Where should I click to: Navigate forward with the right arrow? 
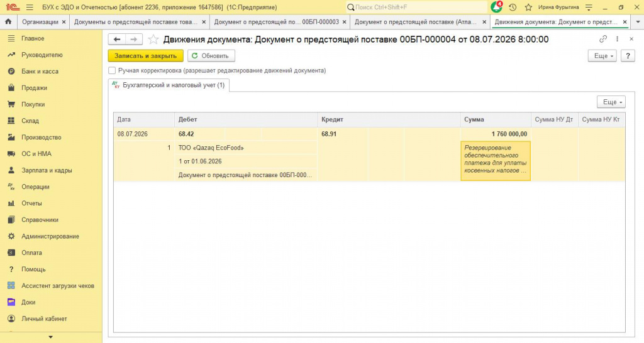[x=134, y=40]
